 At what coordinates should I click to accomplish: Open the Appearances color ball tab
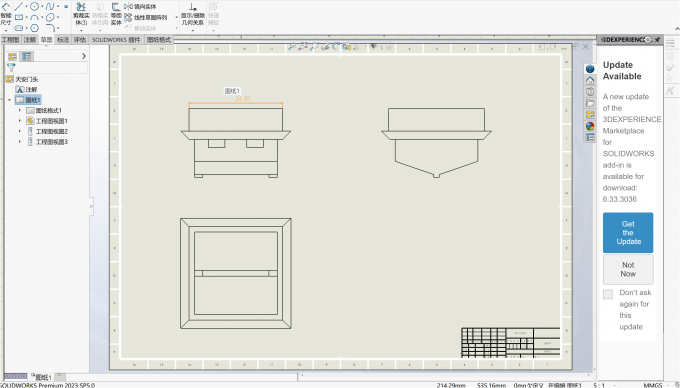590,126
